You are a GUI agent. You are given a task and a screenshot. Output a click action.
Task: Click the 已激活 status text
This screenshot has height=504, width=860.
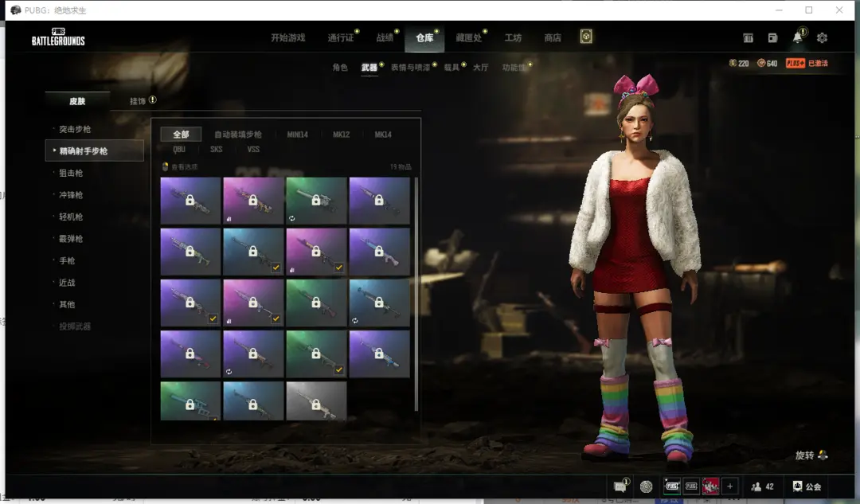pos(818,63)
